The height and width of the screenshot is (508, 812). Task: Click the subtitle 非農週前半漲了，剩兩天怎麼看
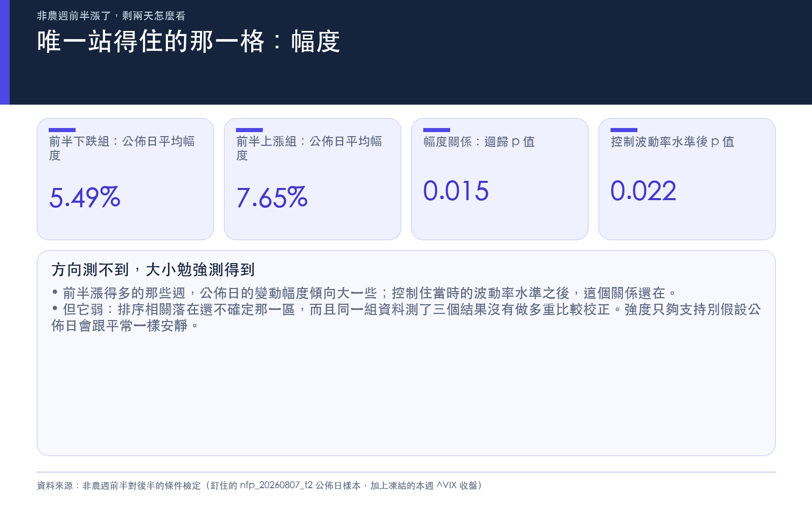click(x=111, y=16)
